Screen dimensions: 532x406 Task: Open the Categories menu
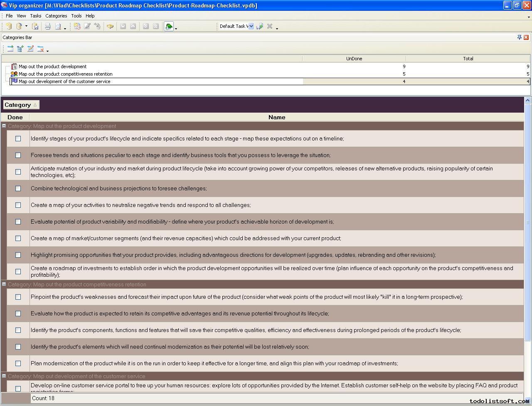coord(56,16)
